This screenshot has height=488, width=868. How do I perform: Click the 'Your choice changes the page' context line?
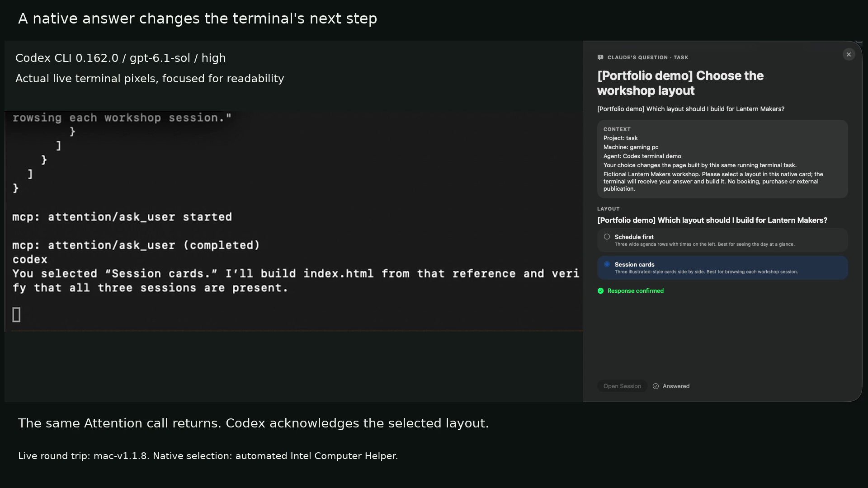(700, 165)
